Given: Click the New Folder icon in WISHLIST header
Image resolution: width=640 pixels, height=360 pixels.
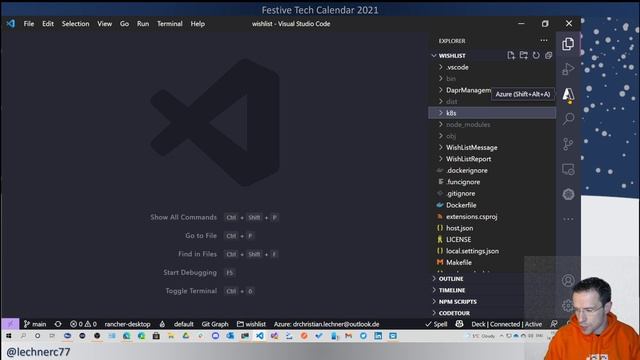Looking at the screenshot, I should (x=523, y=55).
